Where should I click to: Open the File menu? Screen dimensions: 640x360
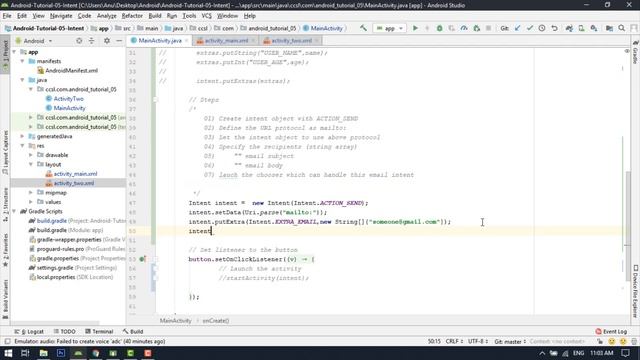pyautogui.click(x=7, y=16)
